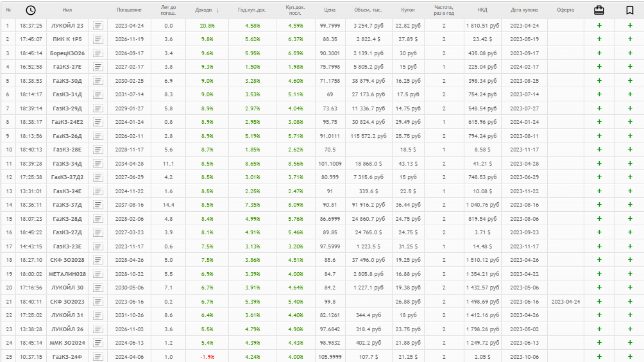Click maturity date 2037-08-16
Screen dimensions: 644x362
(x=130, y=205)
